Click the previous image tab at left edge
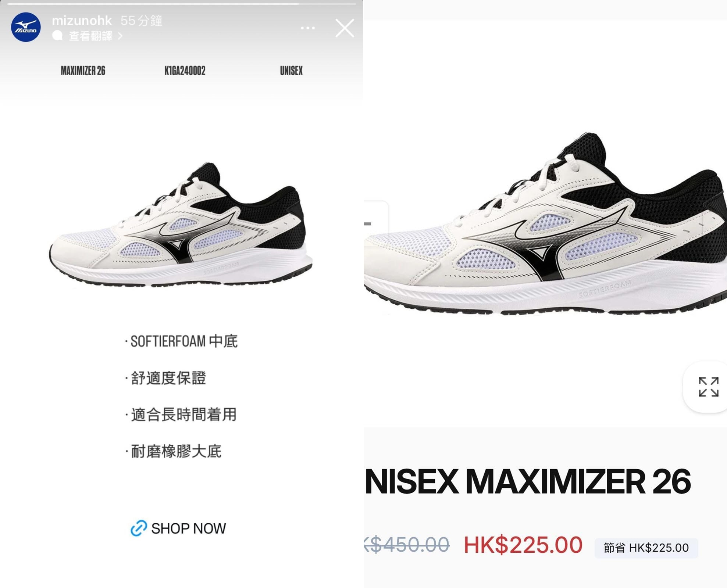This screenshot has width=727, height=588. tap(376, 223)
